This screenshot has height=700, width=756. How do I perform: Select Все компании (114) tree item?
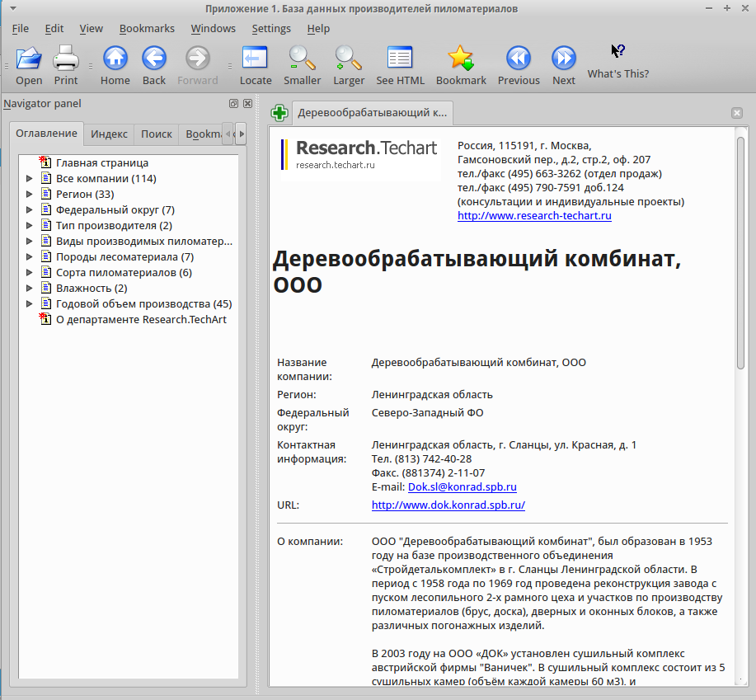click(106, 179)
